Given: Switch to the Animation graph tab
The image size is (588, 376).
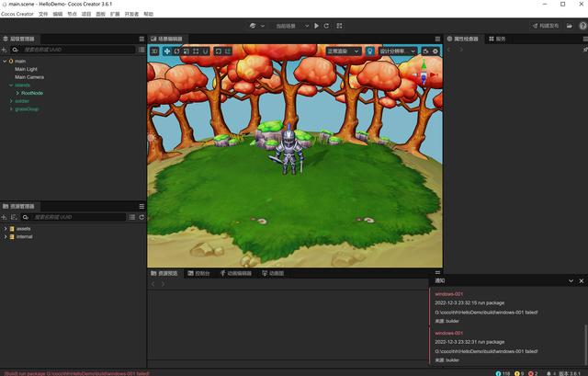Looking at the screenshot, I should click(x=273, y=274).
